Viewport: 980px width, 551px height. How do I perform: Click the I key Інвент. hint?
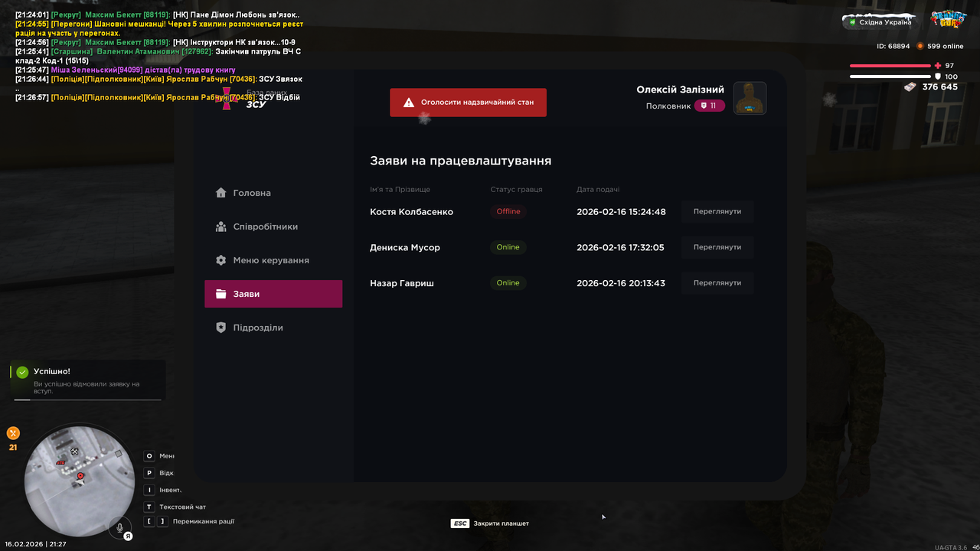162,490
